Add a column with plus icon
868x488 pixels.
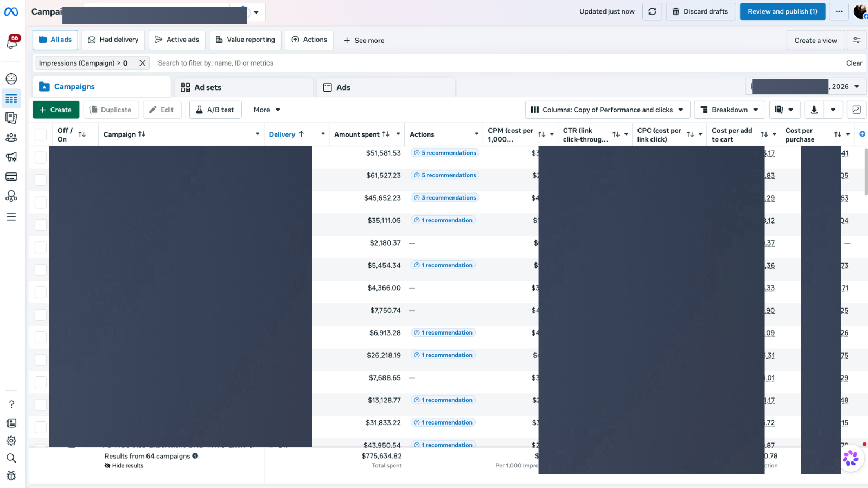(862, 134)
